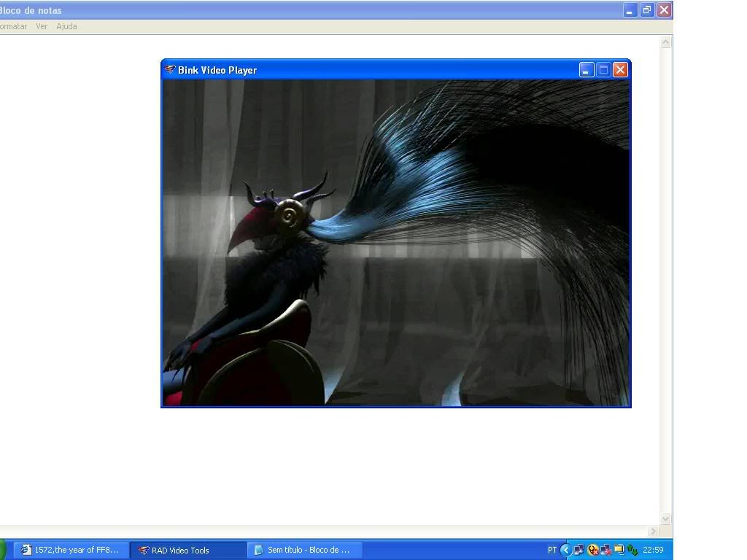Viewport: 747px width, 560px height.
Task: Open the Ver menu in Bloco de notas
Action: pyautogui.click(x=42, y=27)
